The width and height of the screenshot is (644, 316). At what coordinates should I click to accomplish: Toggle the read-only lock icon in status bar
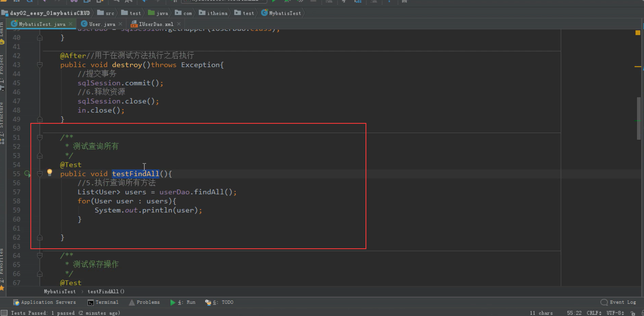pos(633,313)
